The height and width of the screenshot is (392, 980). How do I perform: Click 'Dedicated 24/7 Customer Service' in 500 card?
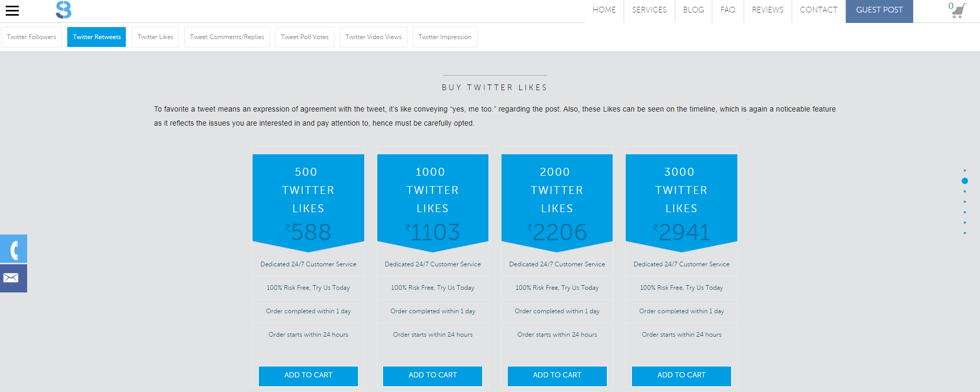pyautogui.click(x=308, y=264)
